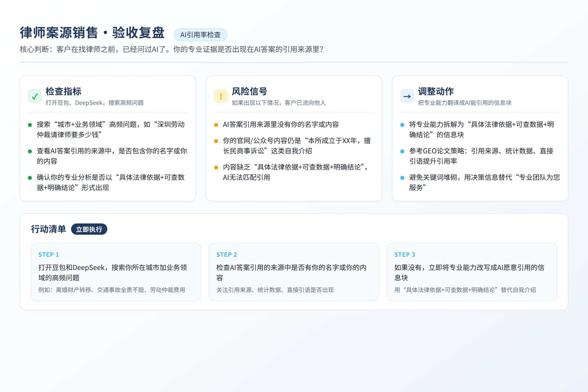Screen dimensions: 588x392
Task: Click the 调整动作 heading
Action: [436, 91]
